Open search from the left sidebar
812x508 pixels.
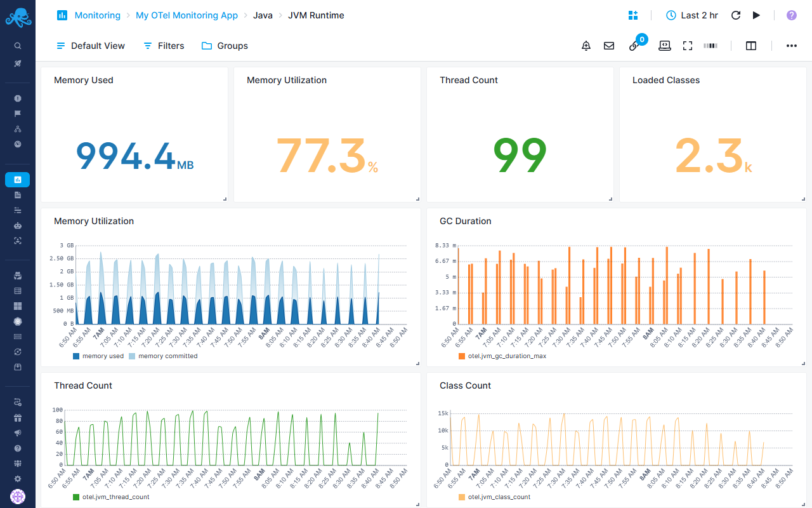click(17, 45)
